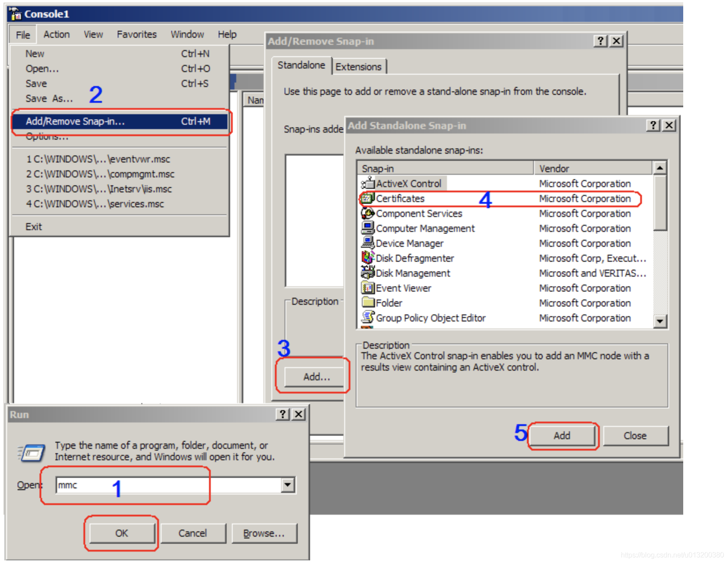The height and width of the screenshot is (563, 728).
Task: Switch to the Extensions tab
Action: point(359,67)
